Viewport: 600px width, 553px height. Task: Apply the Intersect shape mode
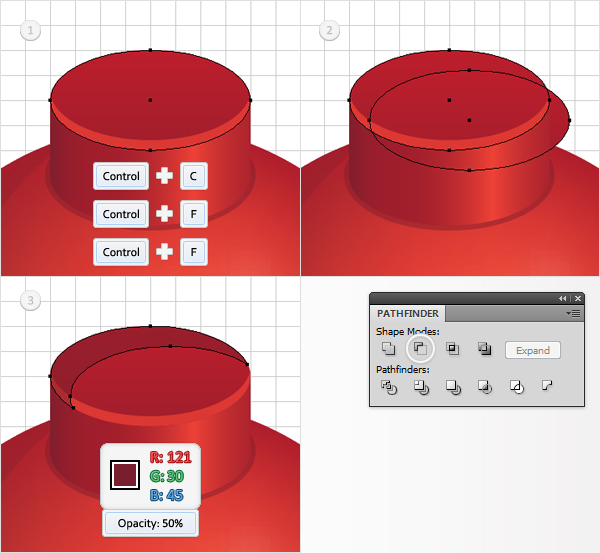point(453,349)
